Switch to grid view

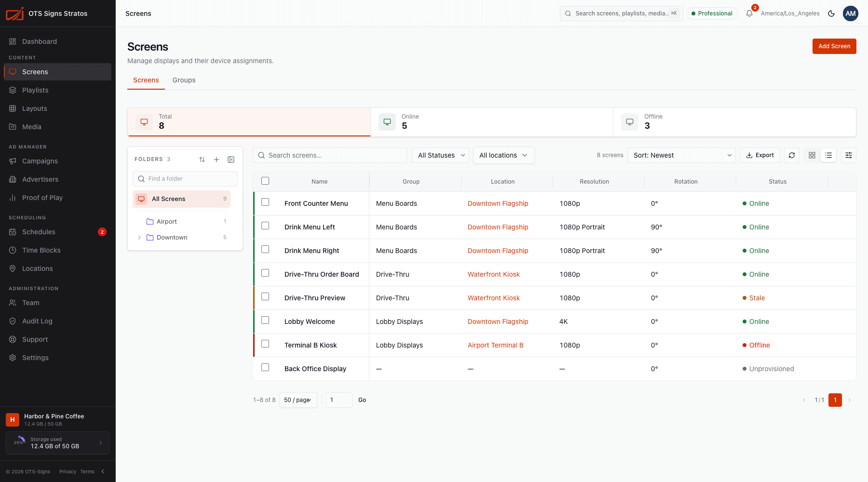point(812,155)
